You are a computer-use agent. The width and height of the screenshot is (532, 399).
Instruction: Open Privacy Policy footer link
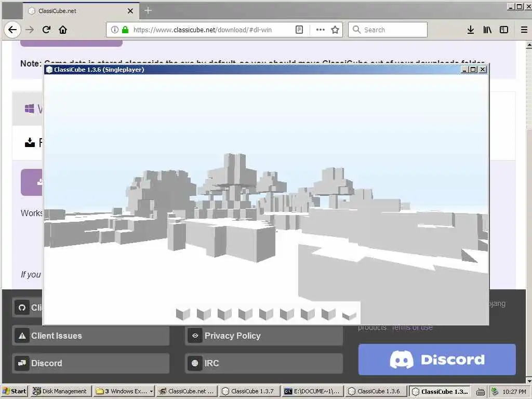tap(263, 336)
